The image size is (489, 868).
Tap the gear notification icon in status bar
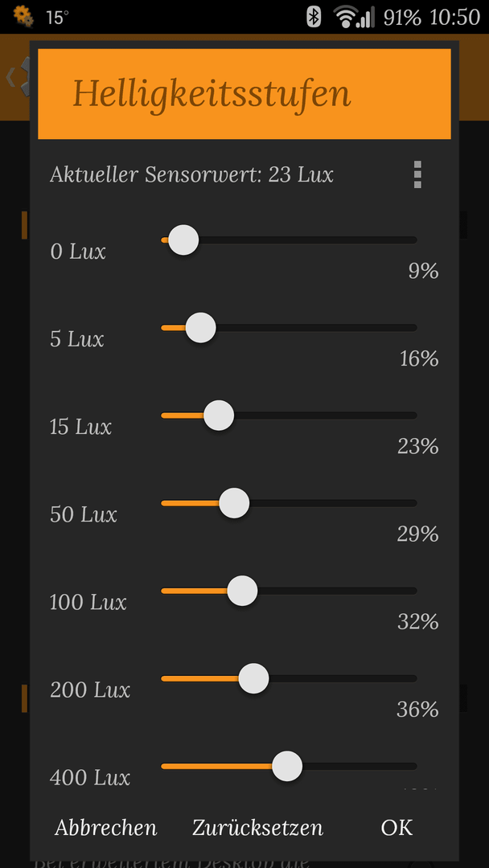pos(23,16)
